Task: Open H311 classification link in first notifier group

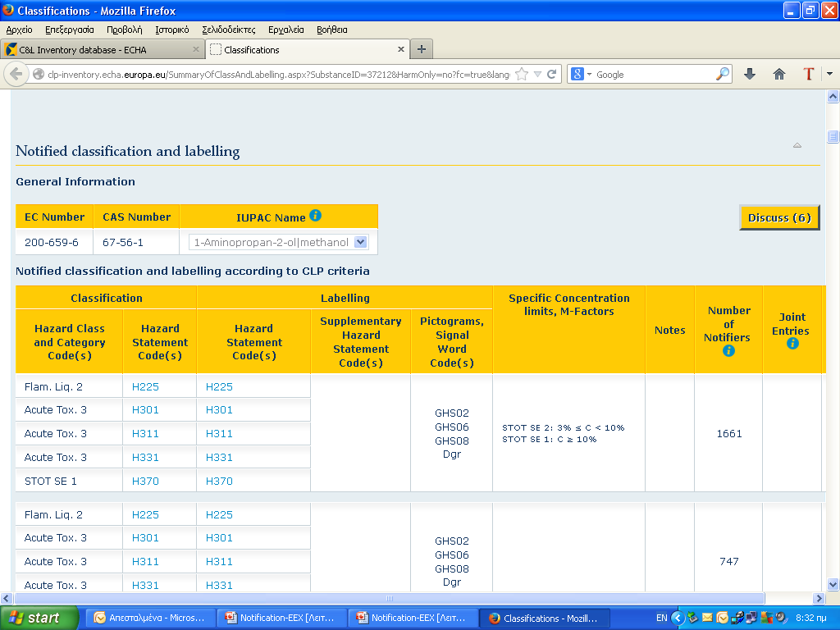Action: click(x=145, y=433)
